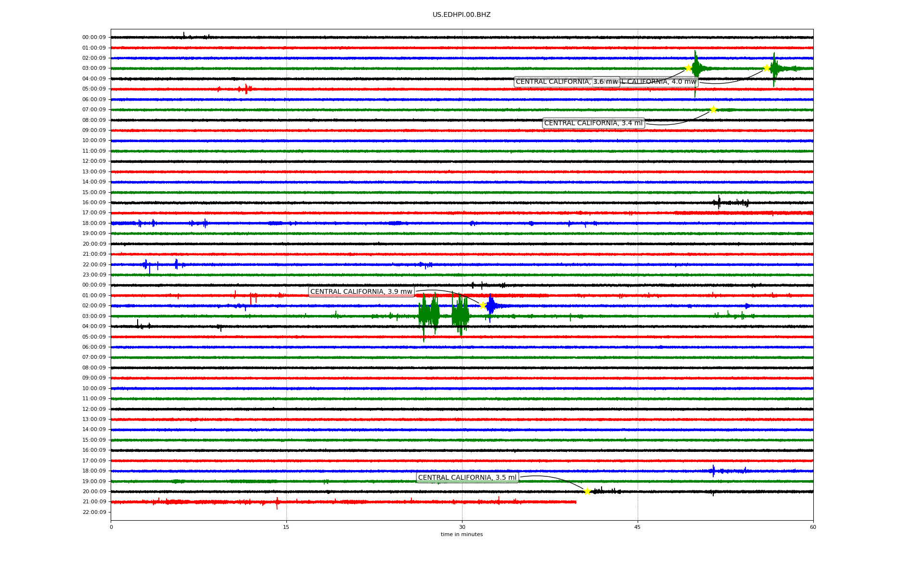924x578 pixels.
Task: Click the blue waveform burst after the 3.9 mw star
Action: [491, 306]
